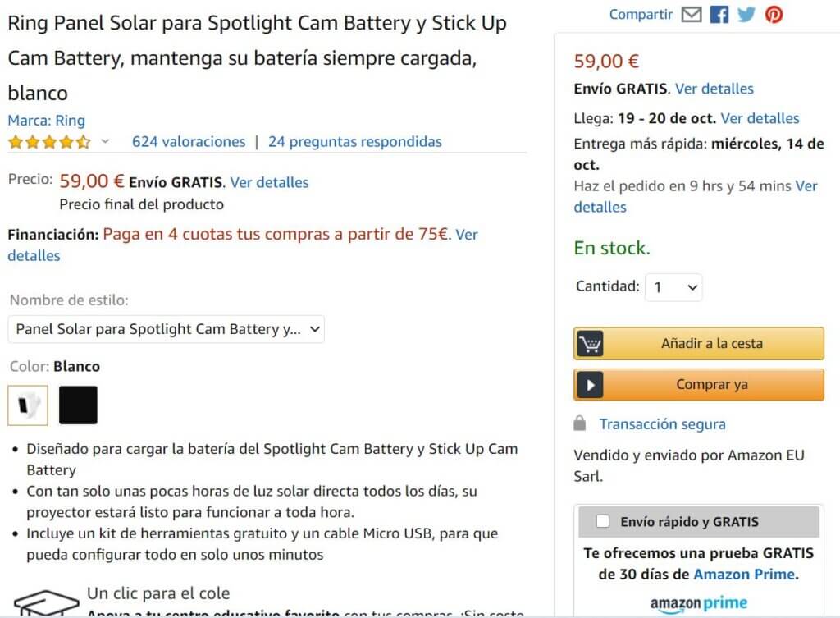This screenshot has height=618, width=840.
Task: Select the black color swatch
Action: (x=78, y=405)
